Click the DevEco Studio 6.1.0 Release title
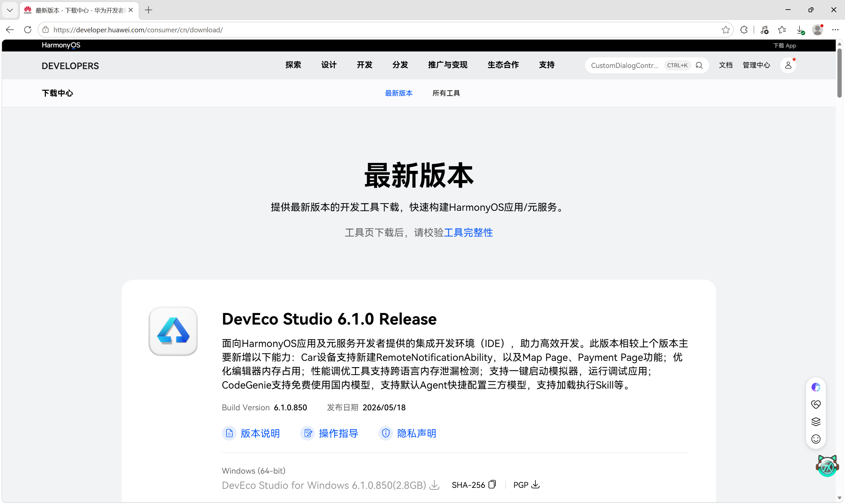This screenshot has width=845, height=504. tap(329, 319)
